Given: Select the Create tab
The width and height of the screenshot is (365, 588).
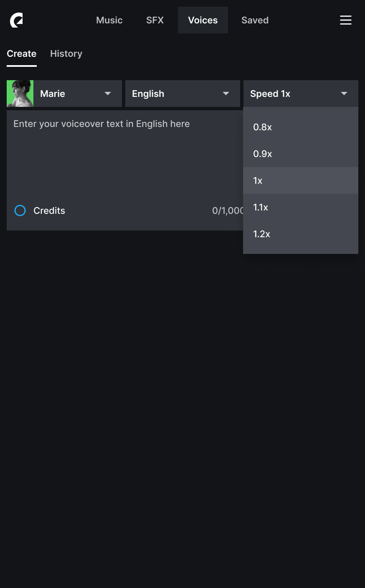Looking at the screenshot, I should [22, 53].
